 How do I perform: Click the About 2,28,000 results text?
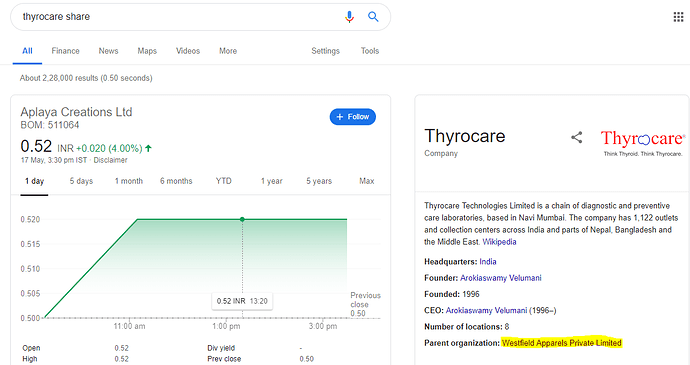point(86,78)
